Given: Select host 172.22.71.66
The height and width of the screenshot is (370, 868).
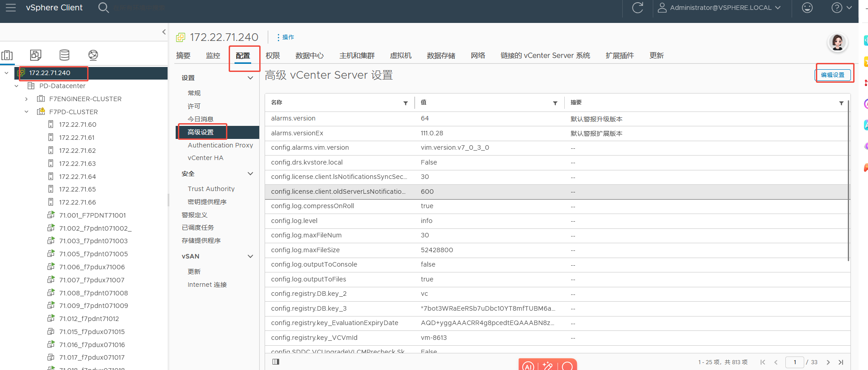Looking at the screenshot, I should [77, 202].
